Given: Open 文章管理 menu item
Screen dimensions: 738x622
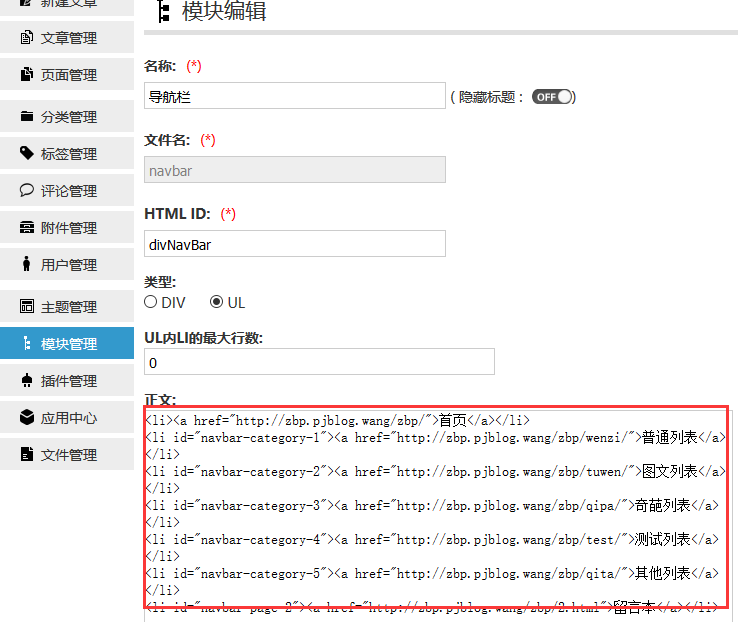Looking at the screenshot, I should [x=67, y=38].
